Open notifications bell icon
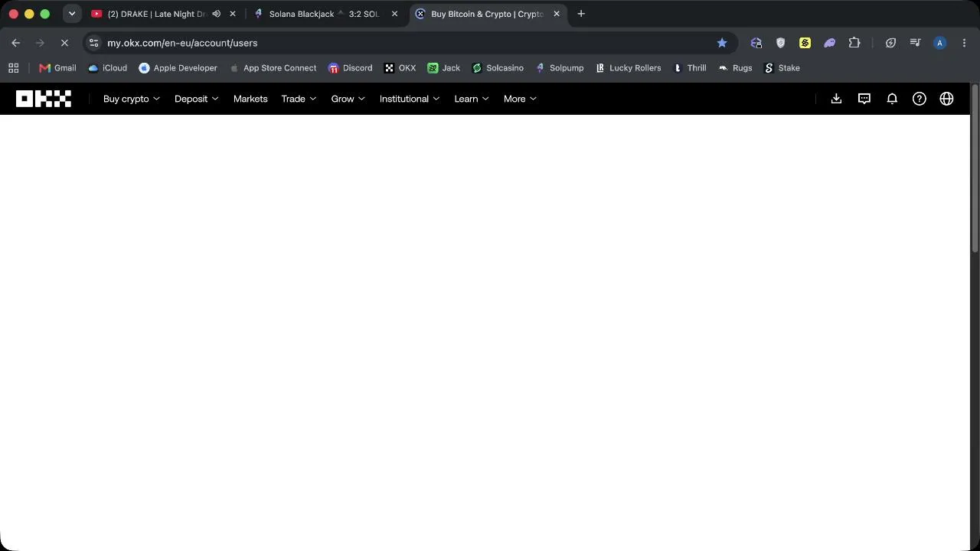Screen dimensions: 980x551 892,99
